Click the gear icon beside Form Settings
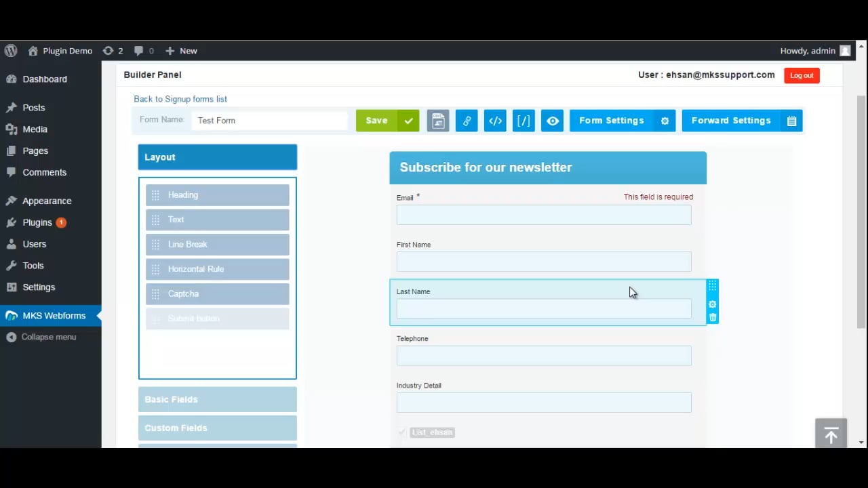 [665, 121]
